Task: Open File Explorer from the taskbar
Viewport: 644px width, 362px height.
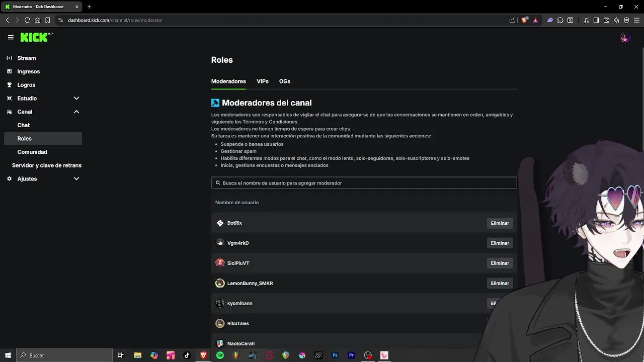Action: point(138,355)
